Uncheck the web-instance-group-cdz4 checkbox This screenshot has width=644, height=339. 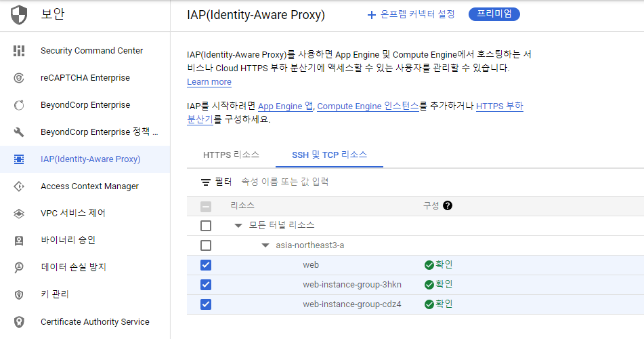pos(206,304)
